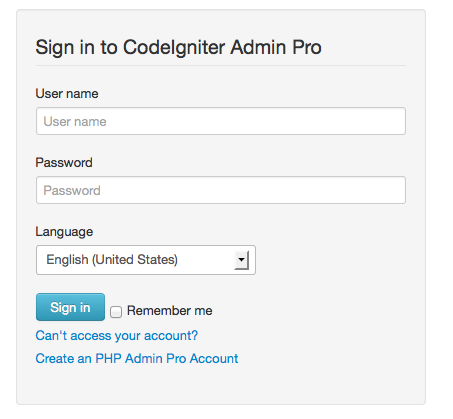Click the word "Account" ending the create link
The height and width of the screenshot is (419, 453).
214,359
